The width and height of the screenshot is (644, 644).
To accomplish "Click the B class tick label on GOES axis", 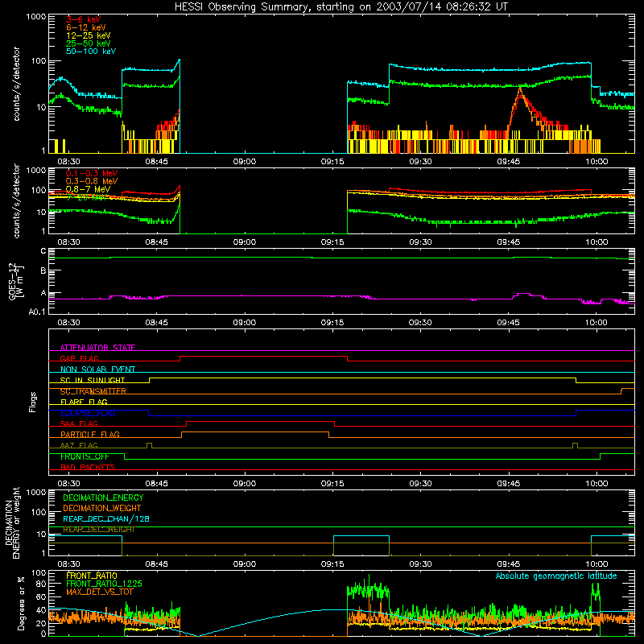I will coord(43,270).
